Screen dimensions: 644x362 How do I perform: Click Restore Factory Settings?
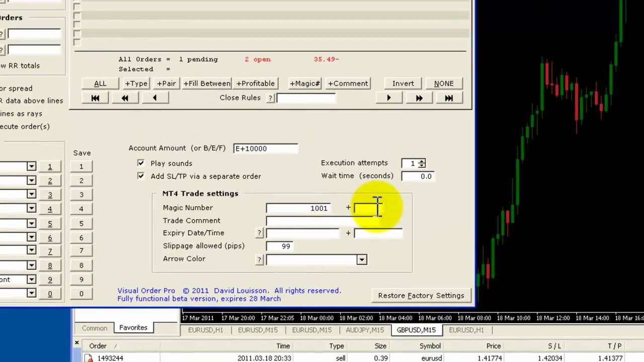[421, 296]
